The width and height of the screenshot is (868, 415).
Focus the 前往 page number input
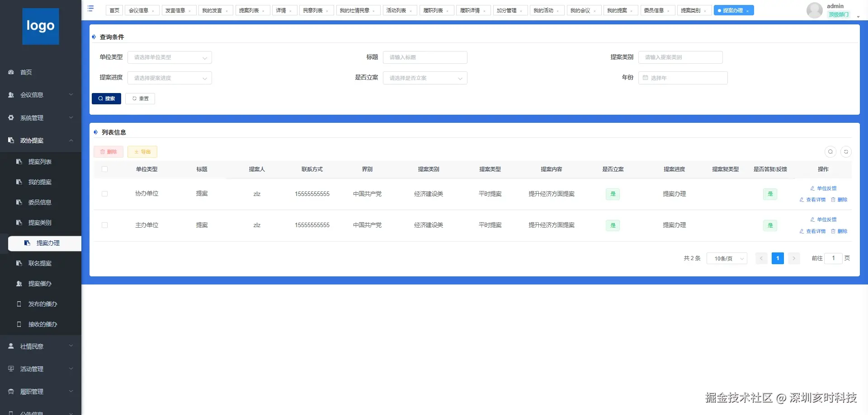[x=833, y=258]
